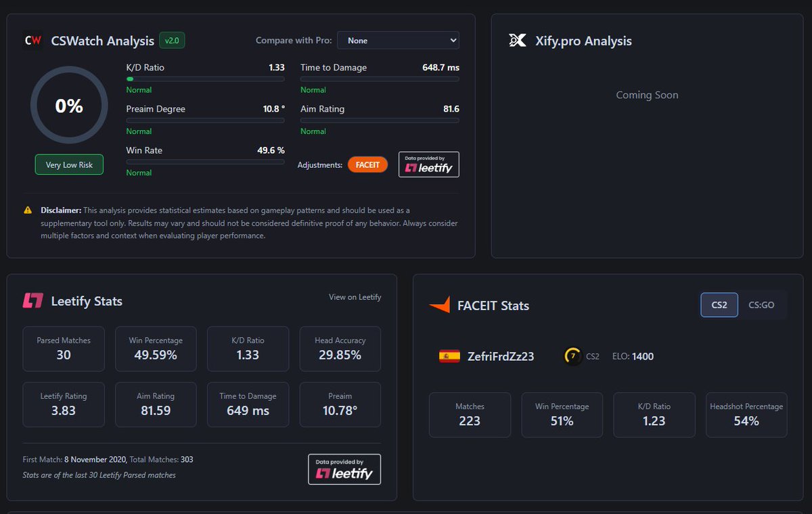Click the Xify.pro Analysis heading
The height and width of the screenshot is (514, 812).
(x=584, y=41)
